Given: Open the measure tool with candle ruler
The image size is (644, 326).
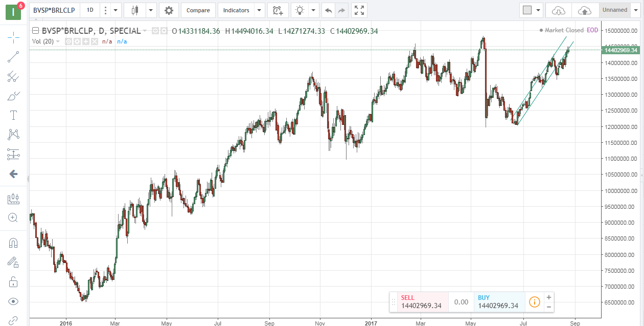Looking at the screenshot, I should pos(14,198).
